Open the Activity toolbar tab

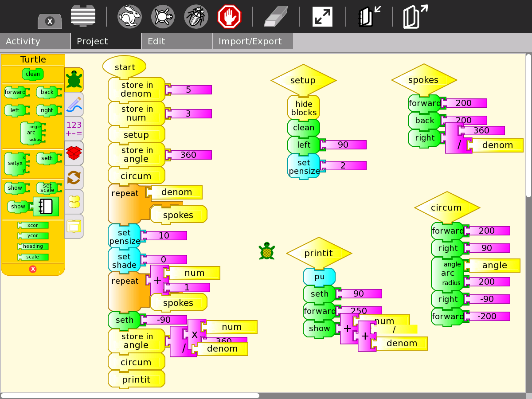35,41
